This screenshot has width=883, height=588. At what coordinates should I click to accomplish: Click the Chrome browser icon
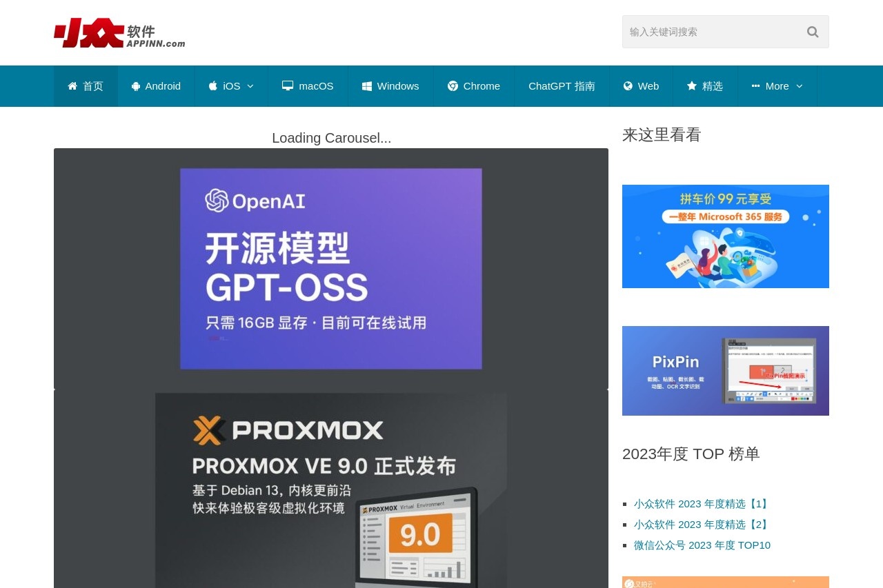coord(453,86)
